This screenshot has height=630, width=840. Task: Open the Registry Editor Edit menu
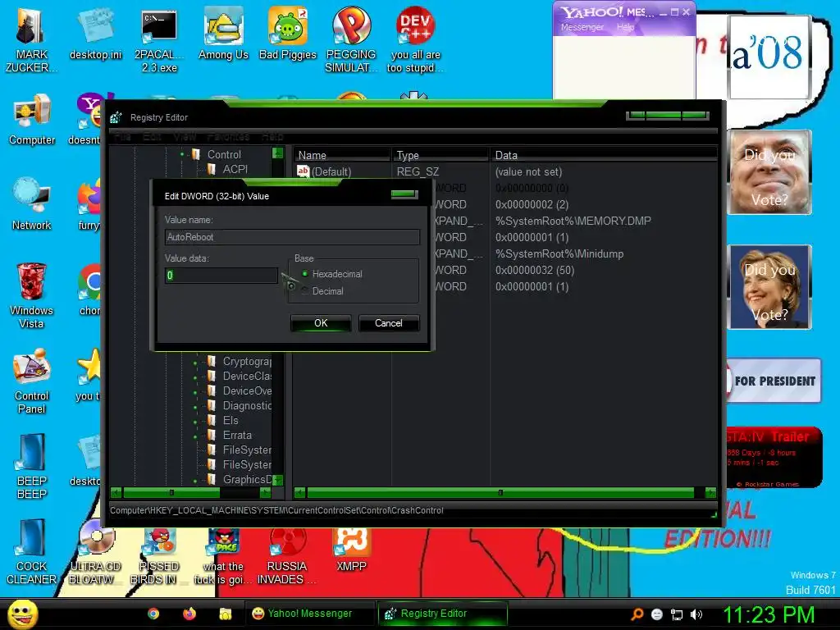(152, 137)
